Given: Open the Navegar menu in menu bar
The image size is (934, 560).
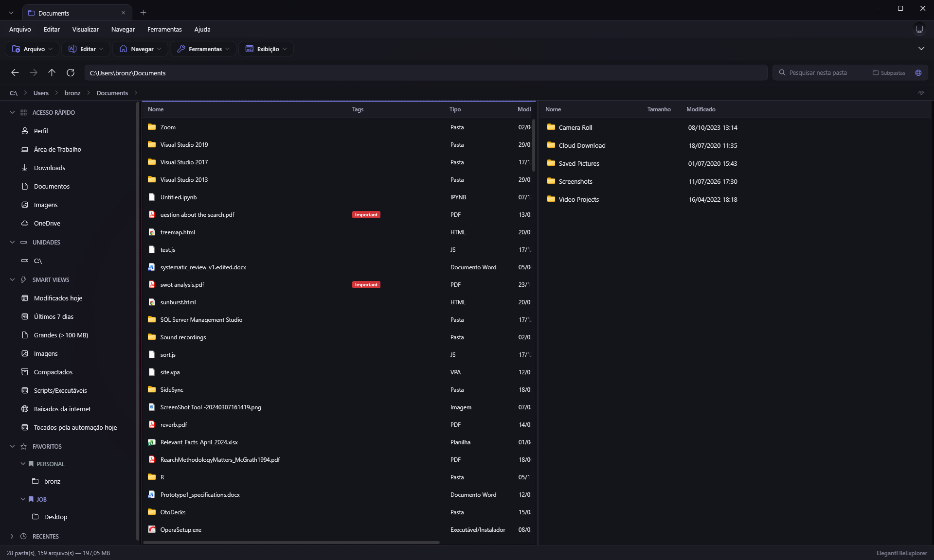Looking at the screenshot, I should [123, 30].
